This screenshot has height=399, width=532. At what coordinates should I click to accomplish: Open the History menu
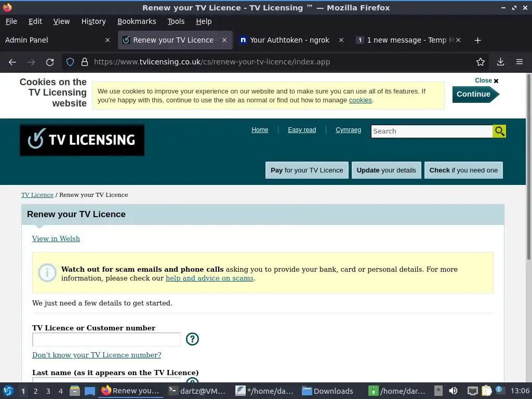coord(94,21)
